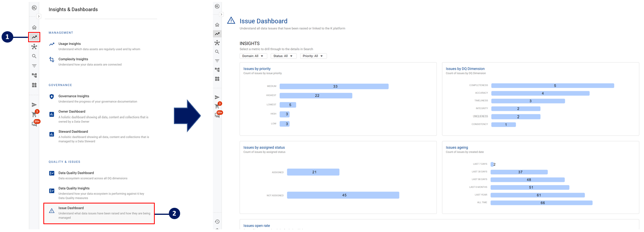Select the Issue Dashboard menu entry
Viewport: 644px width, 232px height.
tap(71, 208)
